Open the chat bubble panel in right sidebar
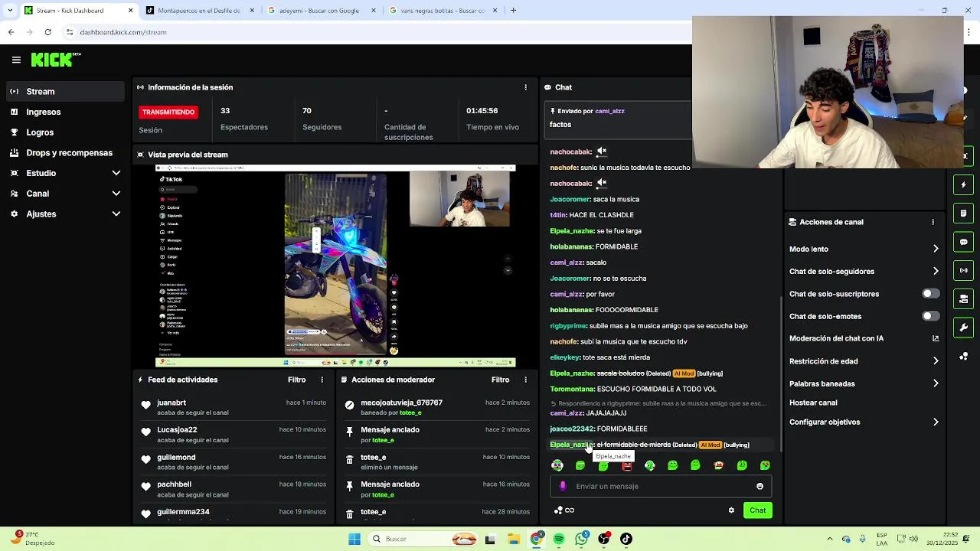 pyautogui.click(x=963, y=242)
